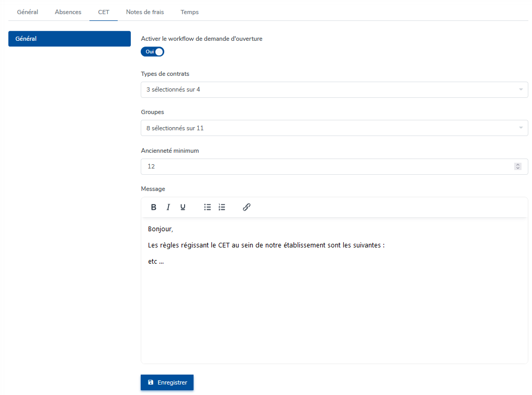The width and height of the screenshot is (532, 395).
Task: Focus the Ancienneté minimum field showing 12
Action: tap(334, 166)
